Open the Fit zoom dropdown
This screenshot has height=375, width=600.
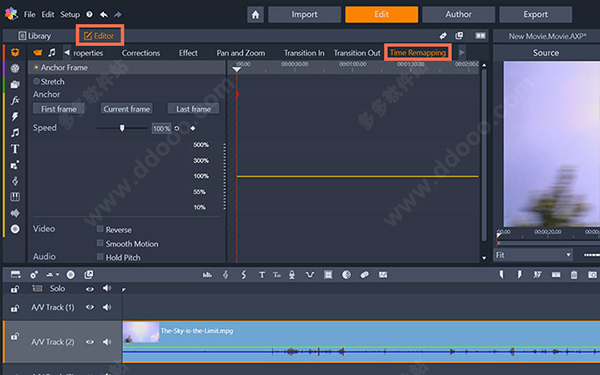pyautogui.click(x=533, y=255)
